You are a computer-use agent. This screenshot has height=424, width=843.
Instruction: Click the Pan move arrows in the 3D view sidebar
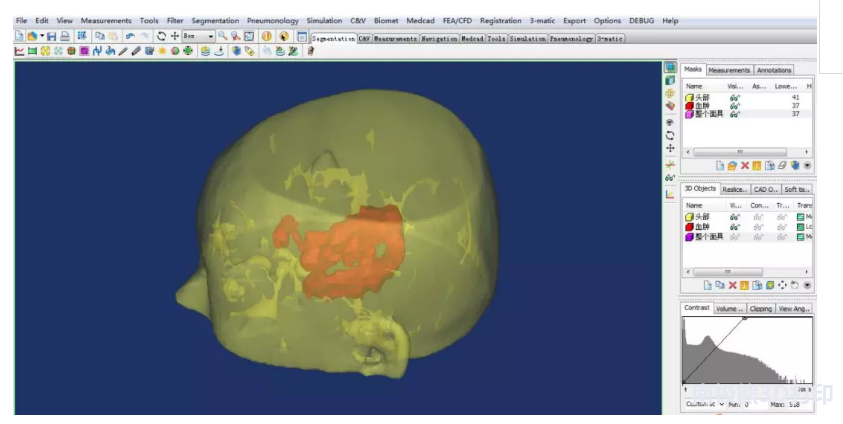(x=670, y=148)
